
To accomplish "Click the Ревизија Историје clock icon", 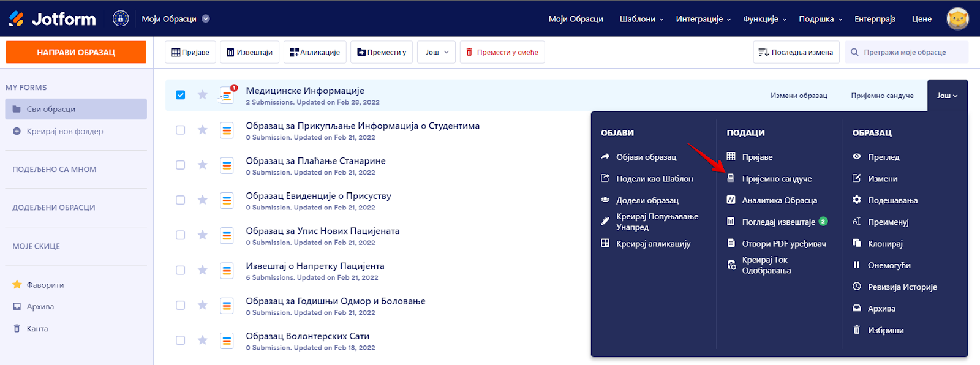I will [857, 287].
